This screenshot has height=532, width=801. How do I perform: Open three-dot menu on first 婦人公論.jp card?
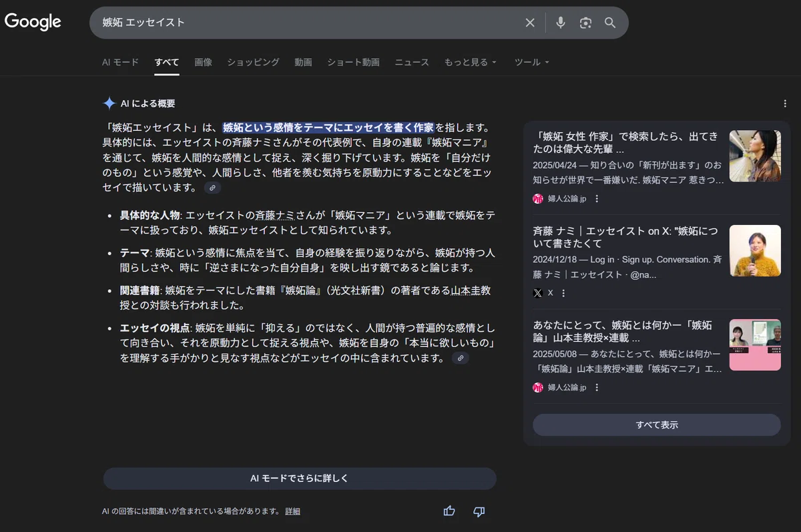tap(597, 198)
